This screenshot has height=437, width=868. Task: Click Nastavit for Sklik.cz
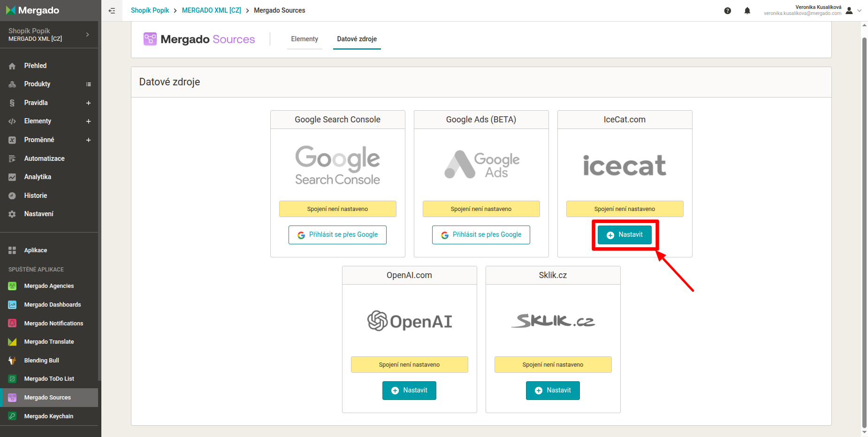tap(553, 391)
